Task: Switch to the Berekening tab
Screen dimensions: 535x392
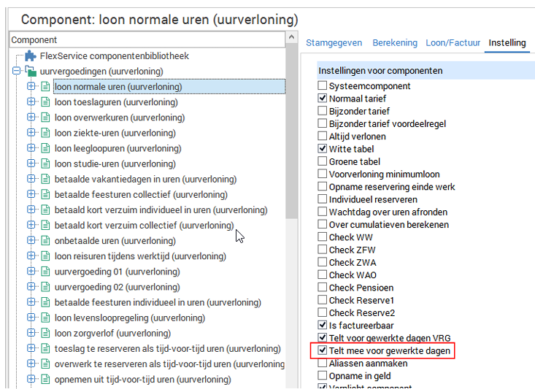Action: pos(393,43)
